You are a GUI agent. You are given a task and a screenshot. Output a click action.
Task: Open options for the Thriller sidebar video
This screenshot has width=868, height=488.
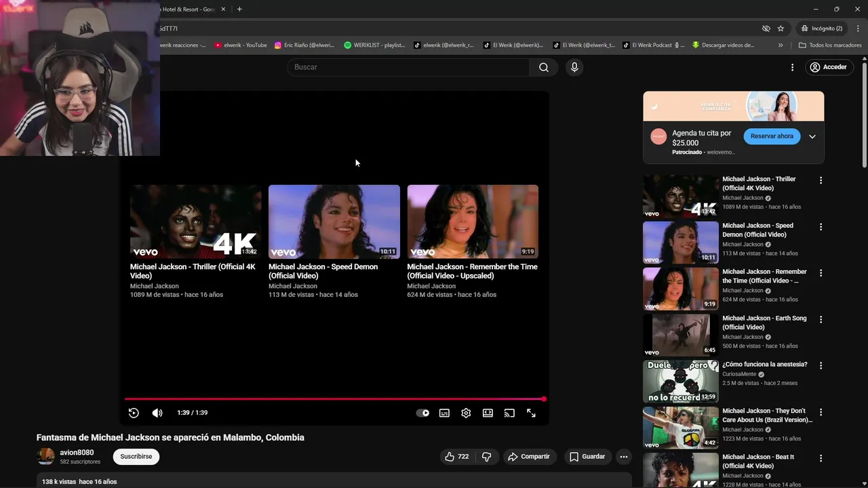(821, 180)
